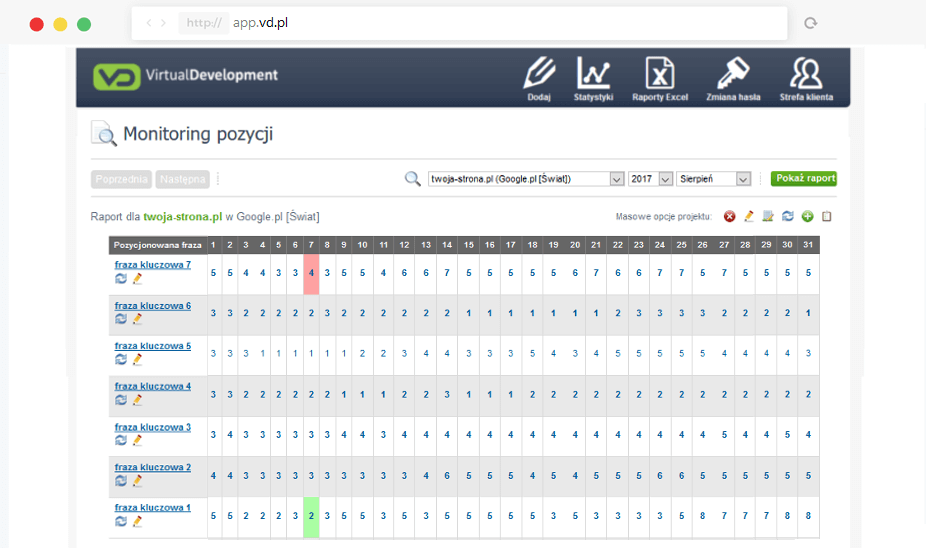Refresh fraza kluczowa 2 row

120,481
